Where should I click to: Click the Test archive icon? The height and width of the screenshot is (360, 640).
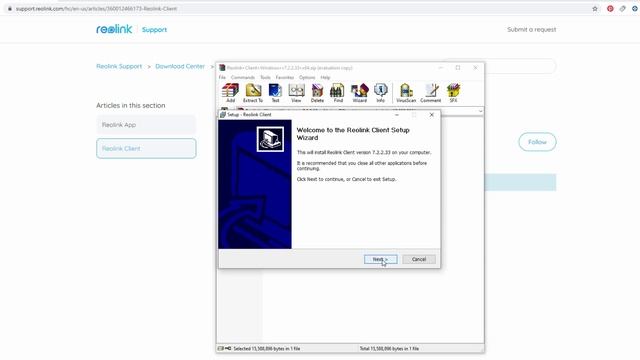pyautogui.click(x=275, y=93)
